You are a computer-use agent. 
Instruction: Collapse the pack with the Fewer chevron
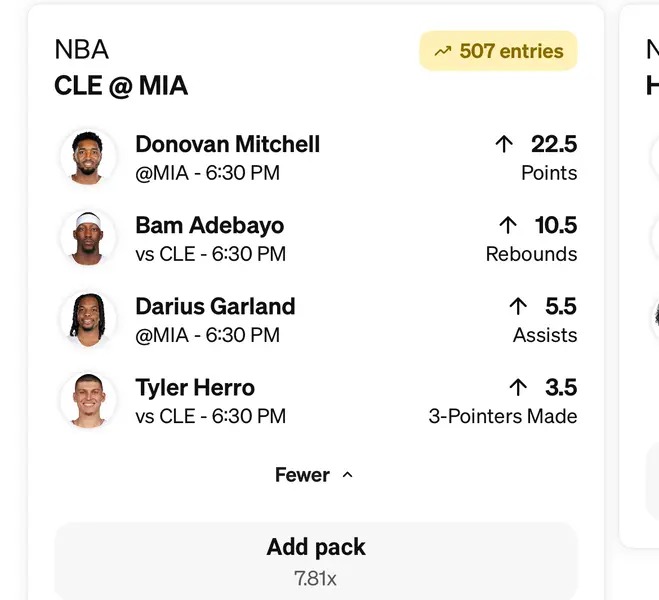tap(347, 475)
